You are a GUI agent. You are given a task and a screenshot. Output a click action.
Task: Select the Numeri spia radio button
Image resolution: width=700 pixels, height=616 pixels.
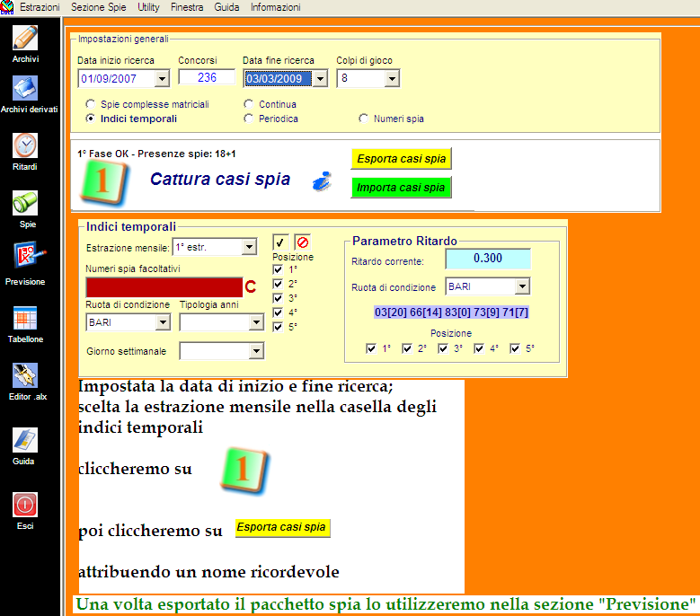(x=364, y=119)
